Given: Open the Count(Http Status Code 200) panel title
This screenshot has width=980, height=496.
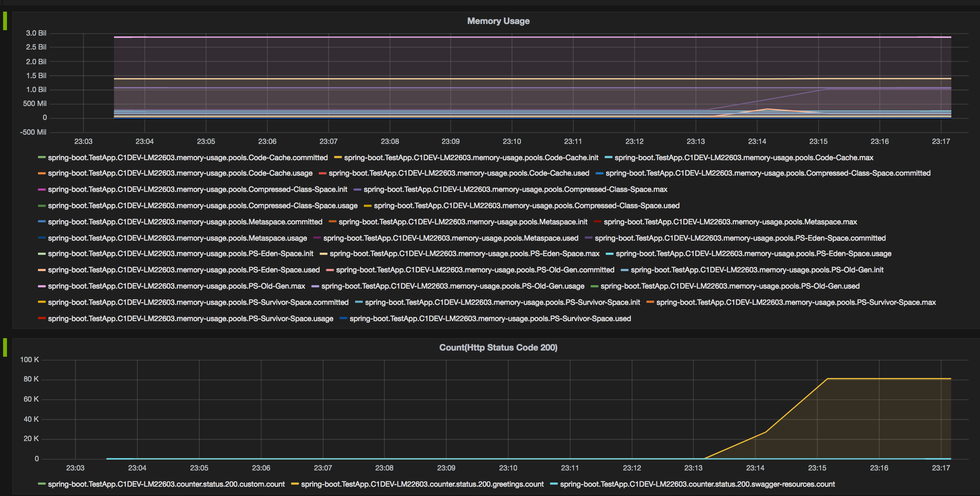Looking at the screenshot, I should (x=498, y=347).
